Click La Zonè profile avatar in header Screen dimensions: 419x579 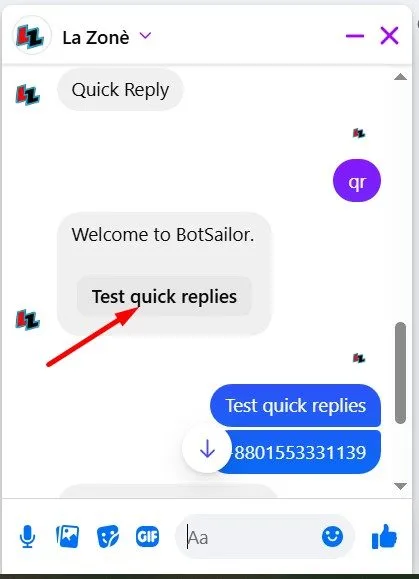click(x=32, y=35)
